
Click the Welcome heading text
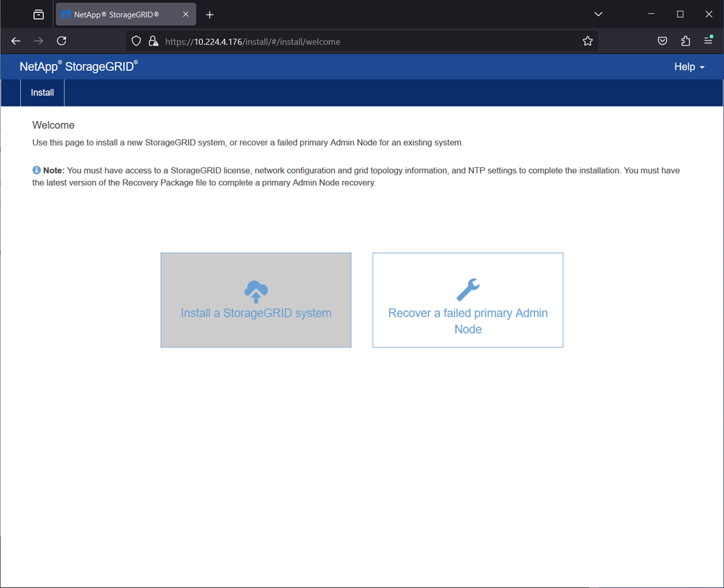point(53,125)
